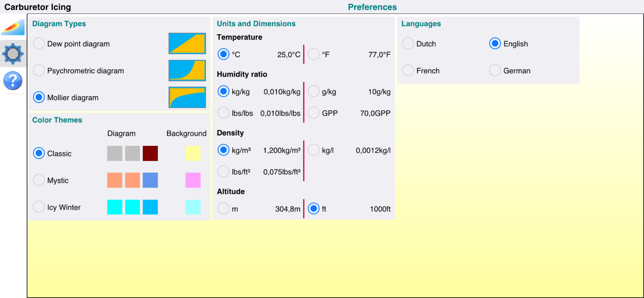Set altitude unit to meters

pyautogui.click(x=223, y=209)
